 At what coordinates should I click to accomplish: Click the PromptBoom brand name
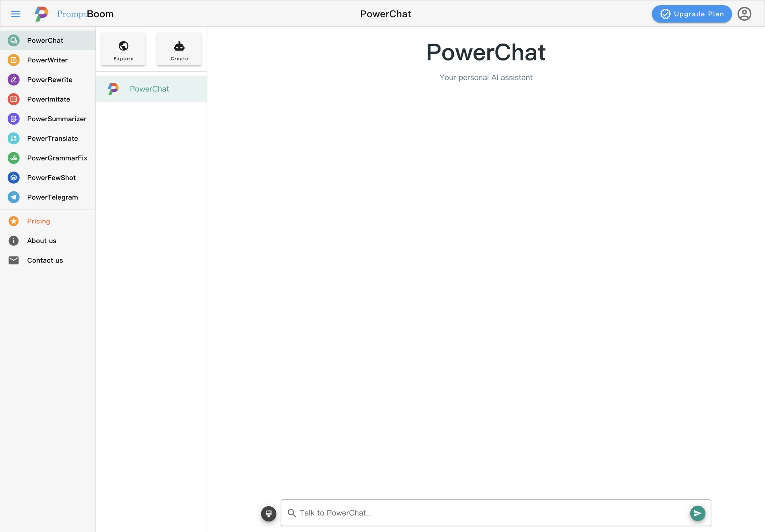coord(85,14)
